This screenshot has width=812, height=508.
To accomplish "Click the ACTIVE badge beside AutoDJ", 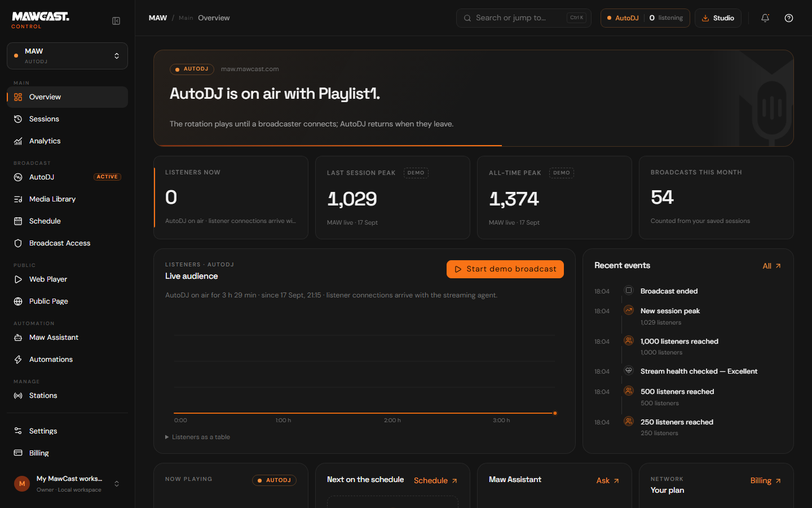I will click(x=107, y=177).
